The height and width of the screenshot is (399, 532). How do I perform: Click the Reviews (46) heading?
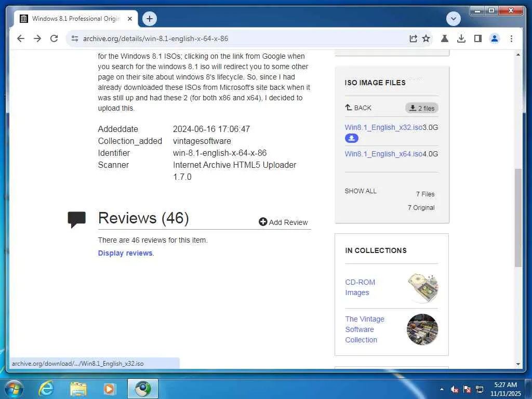click(x=143, y=218)
